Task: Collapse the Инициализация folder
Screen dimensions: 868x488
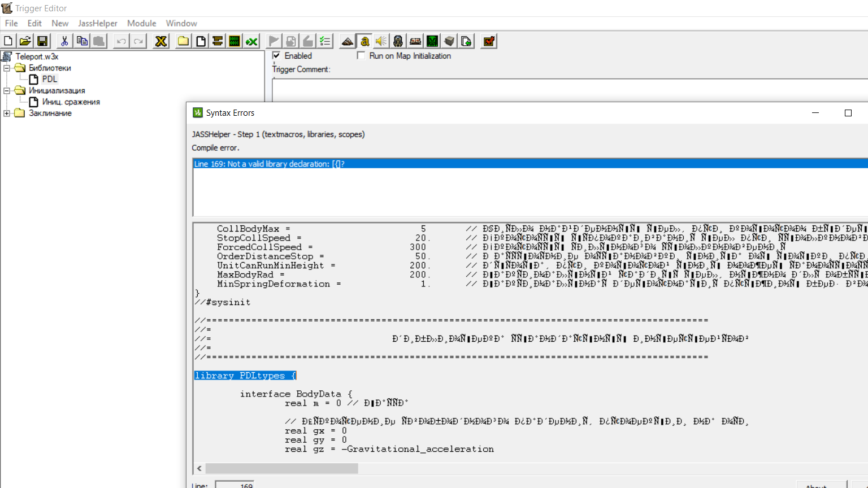Action: 7,90
